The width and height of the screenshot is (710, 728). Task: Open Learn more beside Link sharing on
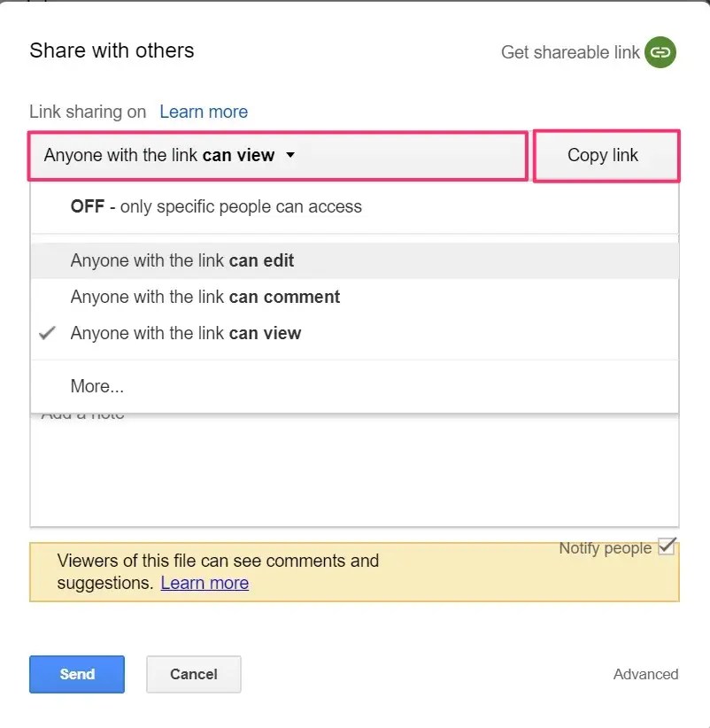[203, 112]
